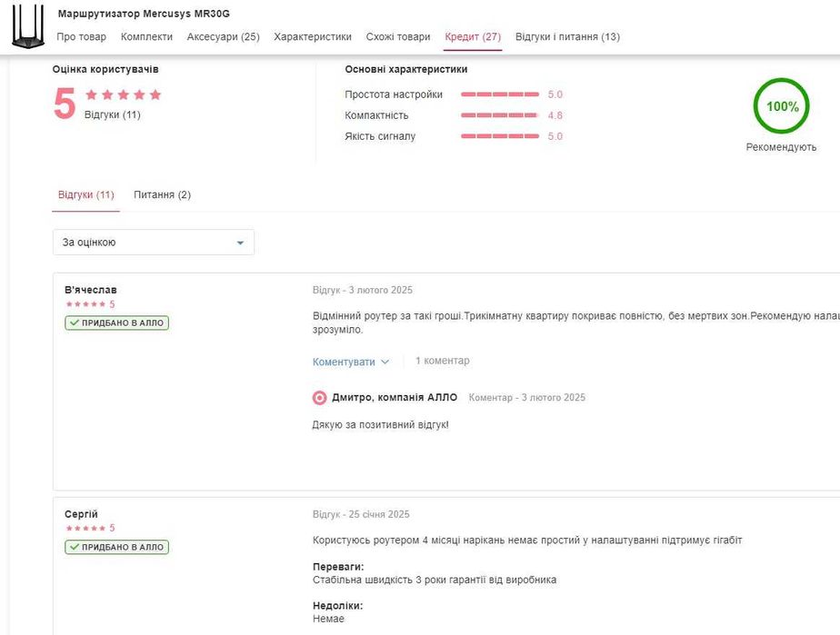Viewport: 840px width, 635px height.
Task: Select the "Відгуки (11)" tab
Action: [x=85, y=195]
